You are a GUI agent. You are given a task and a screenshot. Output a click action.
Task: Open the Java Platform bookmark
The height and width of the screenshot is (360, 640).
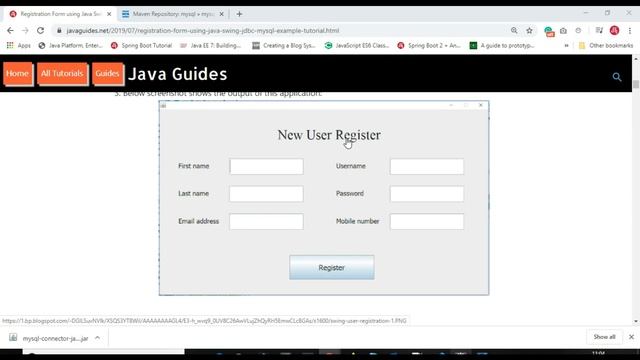tap(71, 46)
